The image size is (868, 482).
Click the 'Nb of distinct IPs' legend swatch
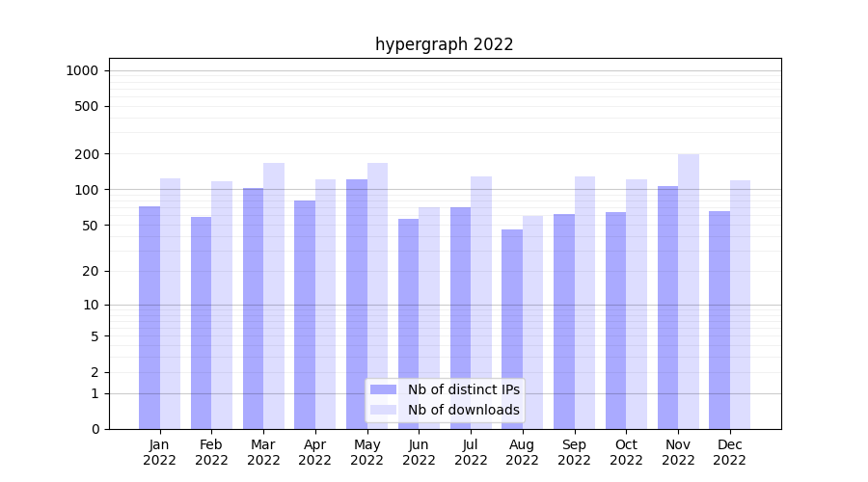tap(383, 389)
